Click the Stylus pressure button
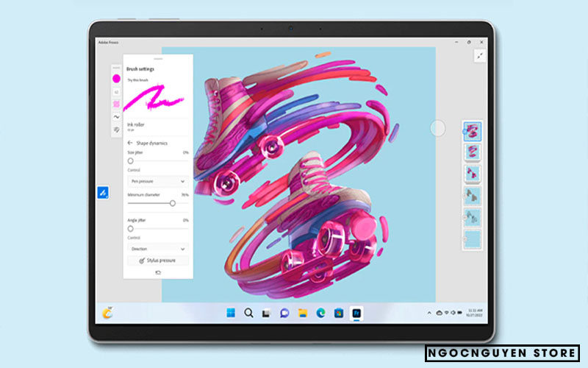Image resolution: width=588 pixels, height=368 pixels. click(158, 261)
